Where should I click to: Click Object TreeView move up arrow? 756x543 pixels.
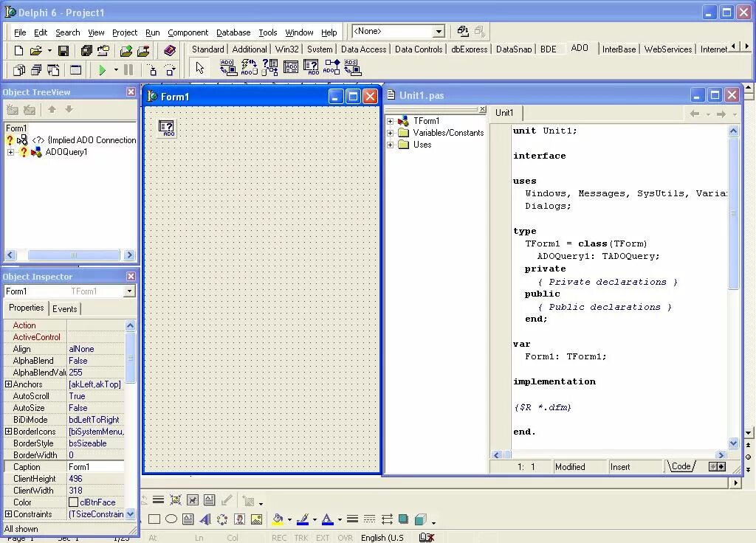(52, 109)
